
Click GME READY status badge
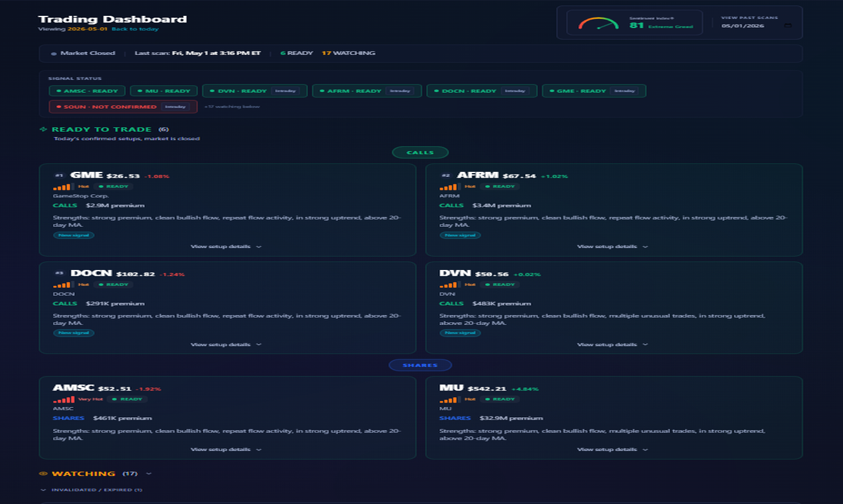click(x=113, y=186)
